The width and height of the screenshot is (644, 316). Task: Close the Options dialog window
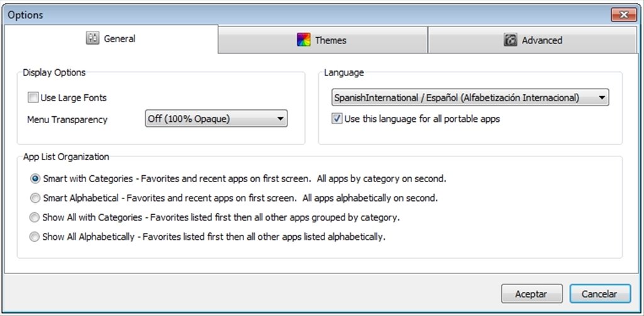tap(623, 15)
